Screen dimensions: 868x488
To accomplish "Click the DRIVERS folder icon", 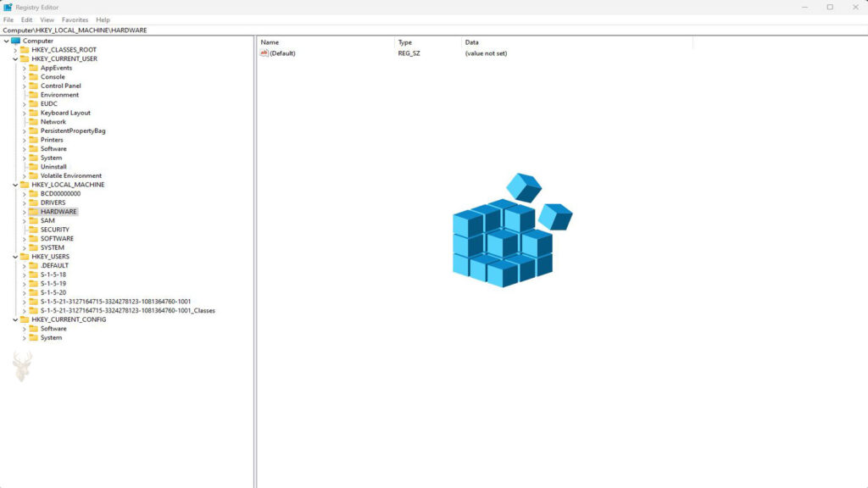I will coord(34,202).
